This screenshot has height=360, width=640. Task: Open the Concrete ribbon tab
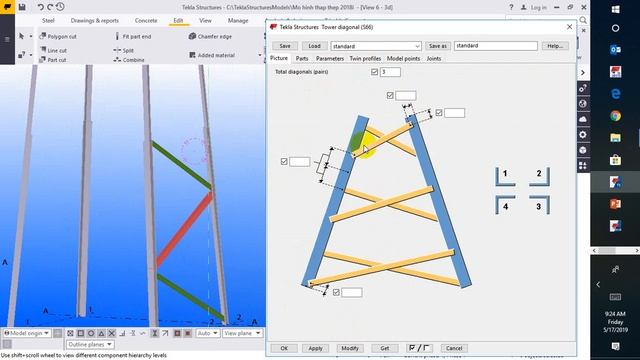[146, 20]
